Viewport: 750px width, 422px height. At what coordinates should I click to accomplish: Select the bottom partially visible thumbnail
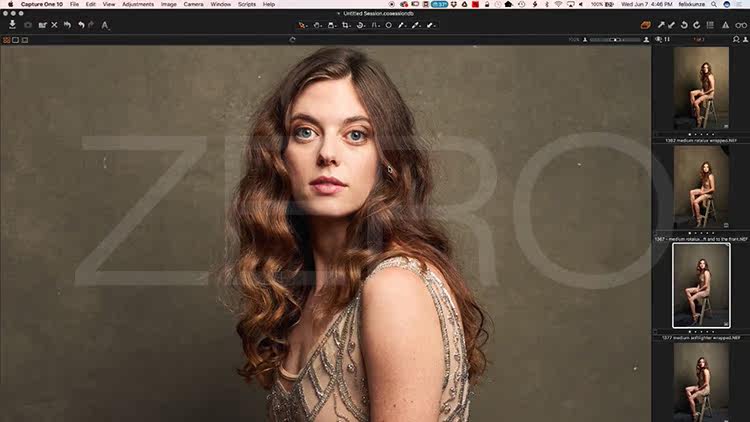click(701, 382)
